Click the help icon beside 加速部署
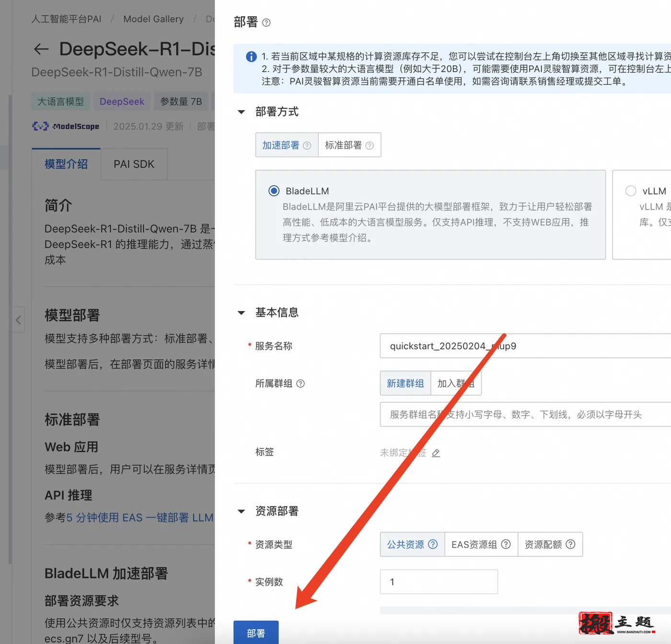671x644 pixels. click(x=307, y=145)
